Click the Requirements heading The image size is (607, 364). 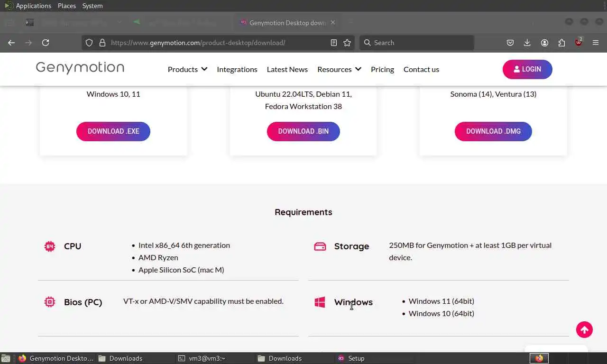point(303,212)
